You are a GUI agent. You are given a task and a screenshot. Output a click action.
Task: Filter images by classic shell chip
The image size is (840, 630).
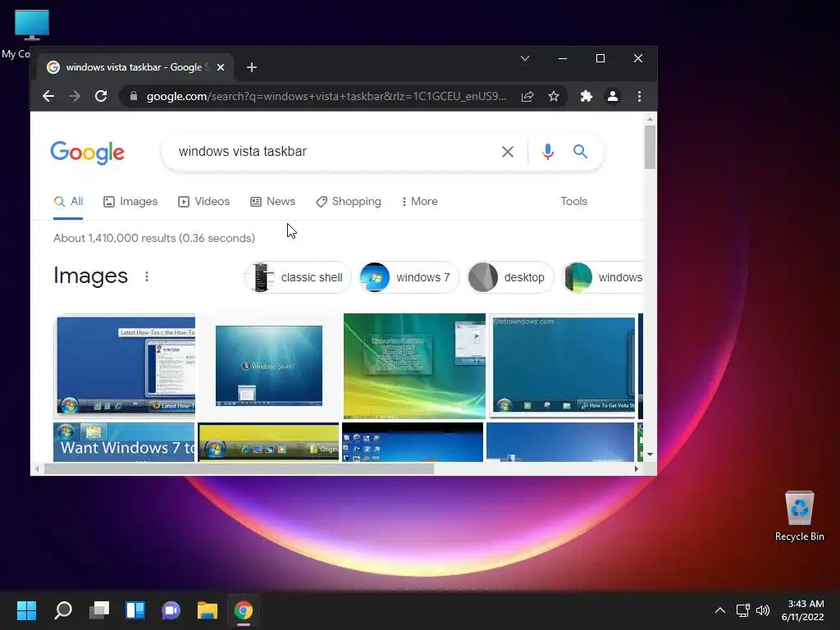pos(297,277)
